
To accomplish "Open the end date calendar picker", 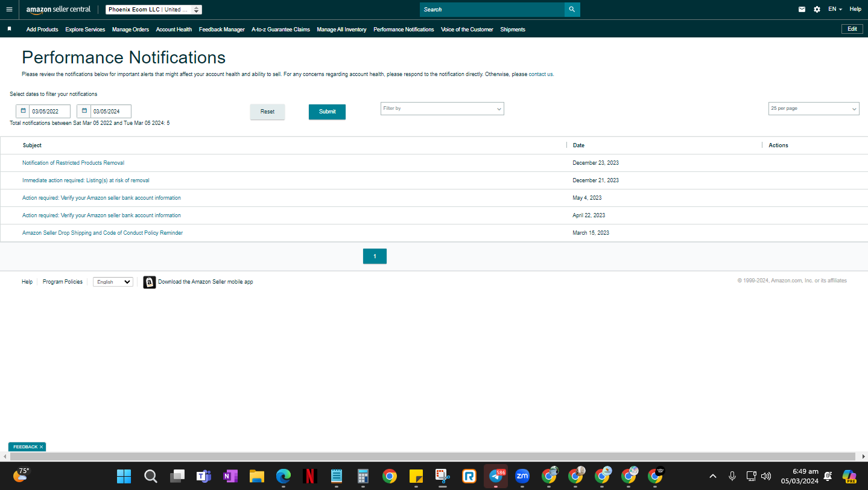I will pos(84,111).
